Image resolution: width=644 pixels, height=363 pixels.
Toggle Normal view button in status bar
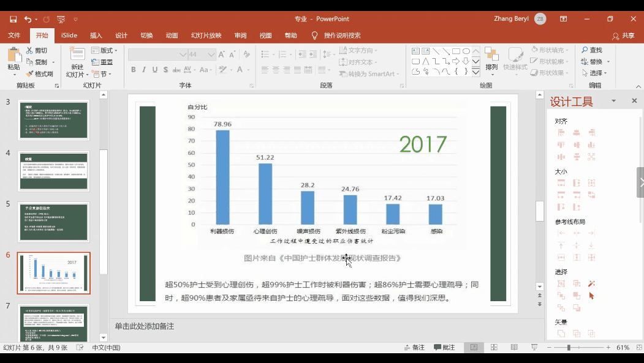474,347
